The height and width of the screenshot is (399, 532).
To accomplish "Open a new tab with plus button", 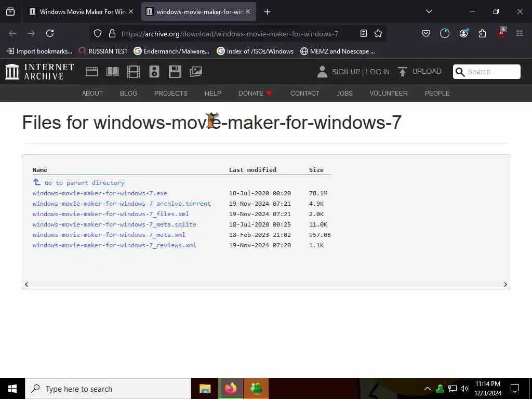I will tap(267, 12).
